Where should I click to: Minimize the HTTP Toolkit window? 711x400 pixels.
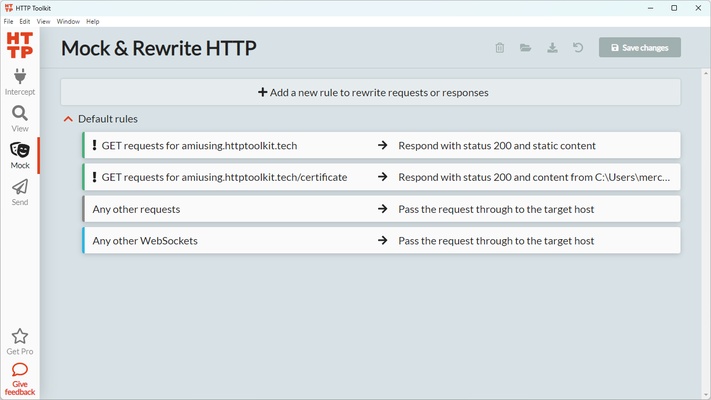pyautogui.click(x=650, y=8)
